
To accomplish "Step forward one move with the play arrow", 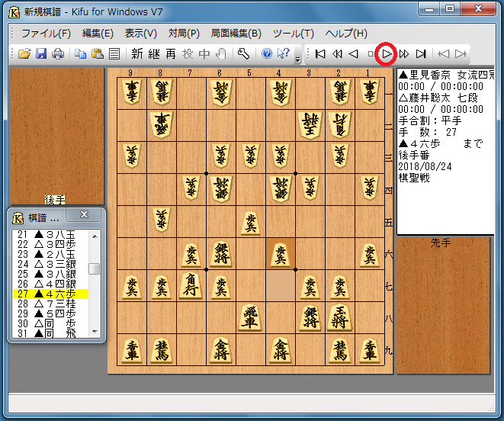I will (x=387, y=54).
